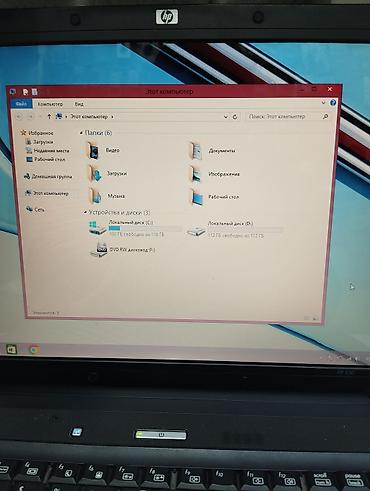The height and width of the screenshot is (491, 370).
Task: Open the Вид ribbon tab
Action: [79, 104]
